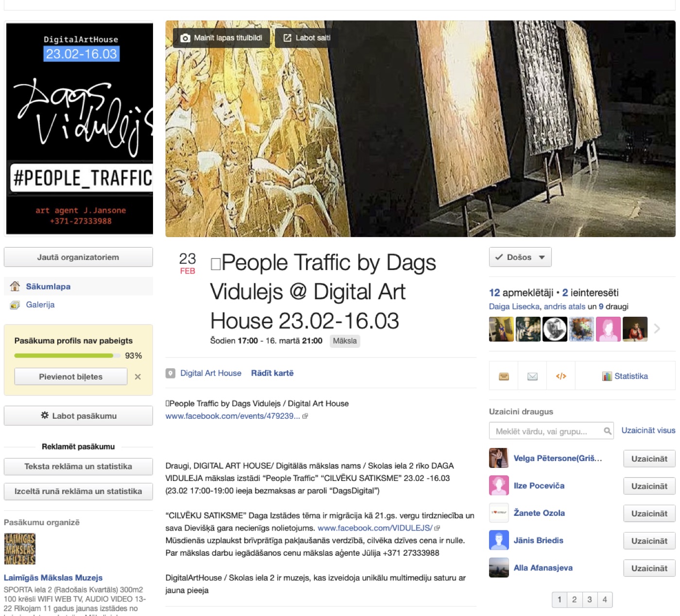Dismiss the profile completion box with X
The image size is (680, 616).
click(138, 376)
